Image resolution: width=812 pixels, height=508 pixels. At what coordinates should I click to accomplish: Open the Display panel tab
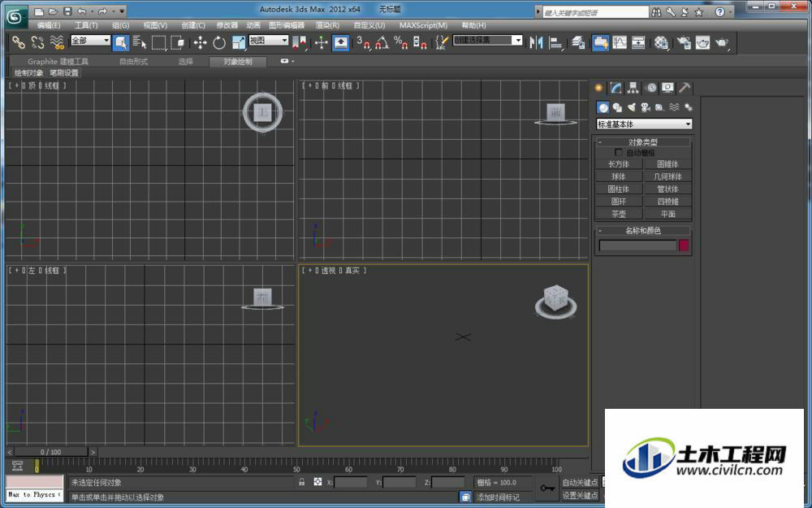coord(667,88)
